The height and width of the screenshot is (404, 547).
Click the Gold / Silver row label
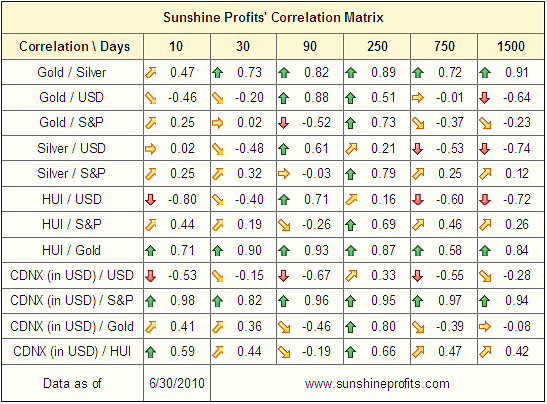point(72,73)
